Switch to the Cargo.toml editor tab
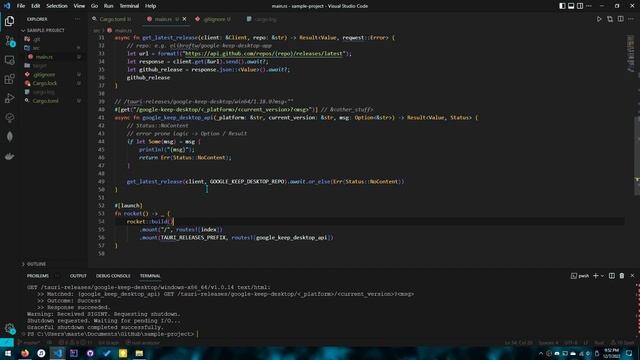 click(x=112, y=19)
